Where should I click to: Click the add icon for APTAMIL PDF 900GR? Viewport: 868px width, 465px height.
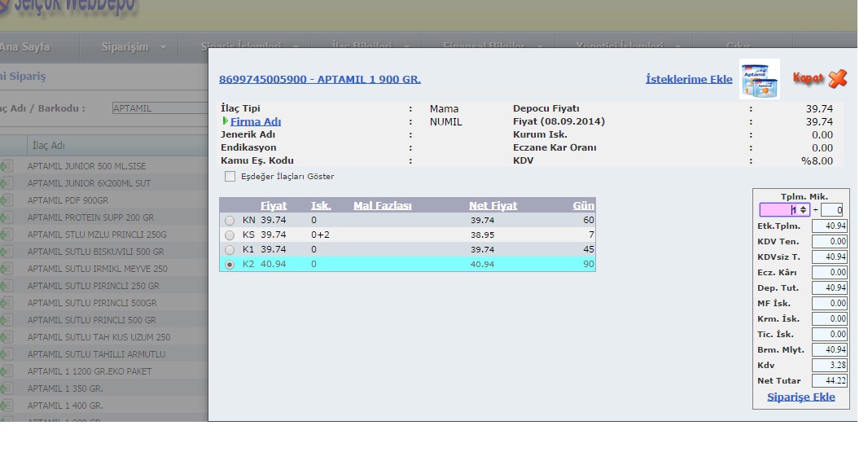tap(7, 200)
